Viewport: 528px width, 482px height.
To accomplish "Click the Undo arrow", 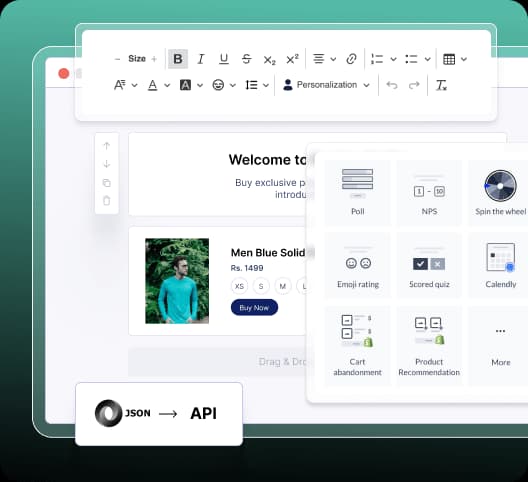I will 392,85.
